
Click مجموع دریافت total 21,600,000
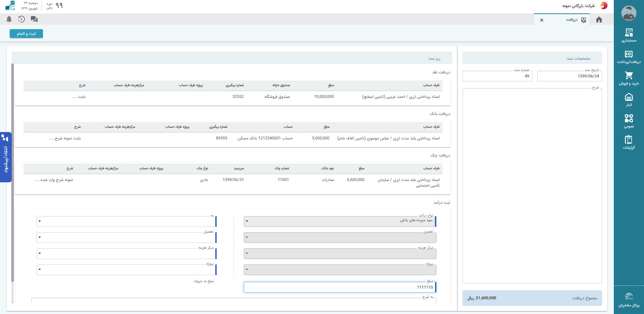532,298
